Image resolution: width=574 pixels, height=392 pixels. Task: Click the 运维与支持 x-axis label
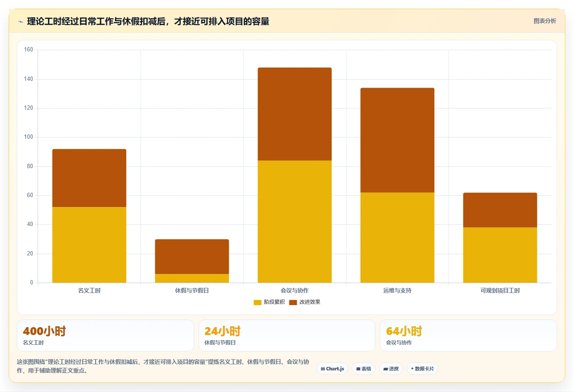point(397,290)
